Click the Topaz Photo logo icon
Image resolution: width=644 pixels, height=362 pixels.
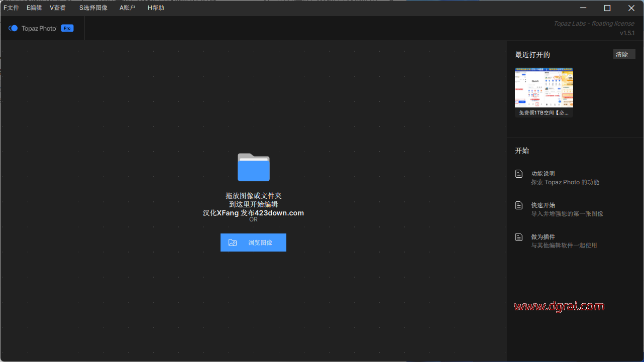point(13,29)
